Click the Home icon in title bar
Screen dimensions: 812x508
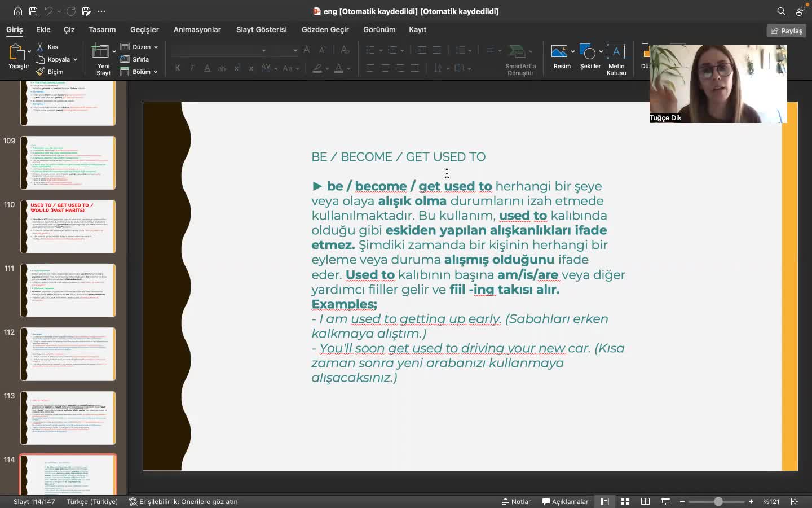coord(18,11)
